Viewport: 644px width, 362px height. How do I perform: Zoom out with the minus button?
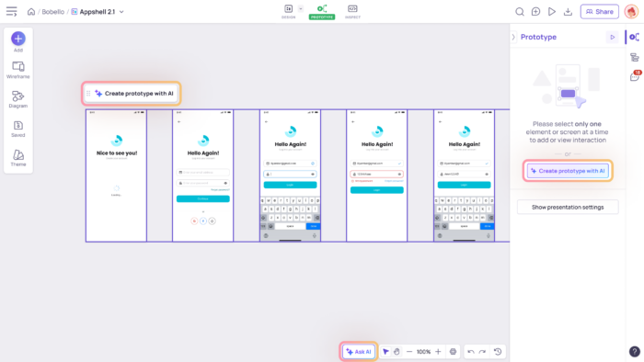pos(409,352)
